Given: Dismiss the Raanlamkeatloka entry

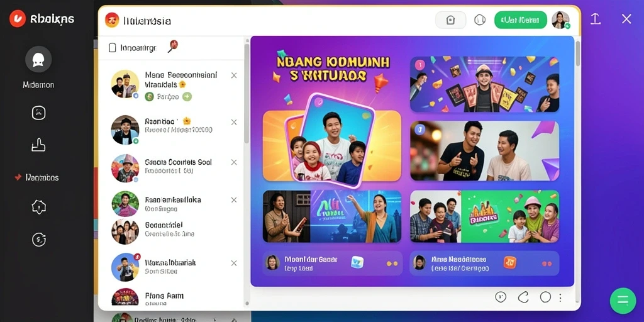Looking at the screenshot, I should click(x=234, y=199).
